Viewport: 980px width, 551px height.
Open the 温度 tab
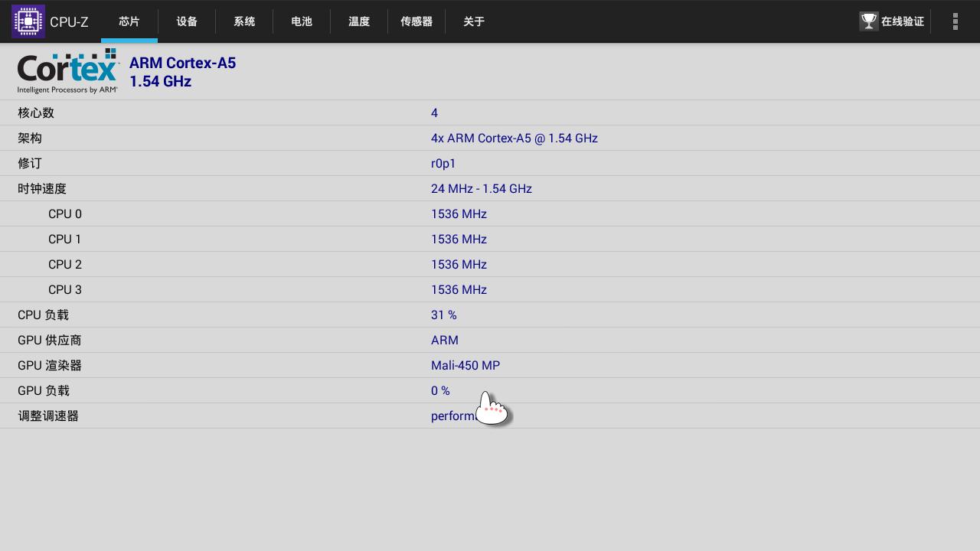(x=358, y=21)
